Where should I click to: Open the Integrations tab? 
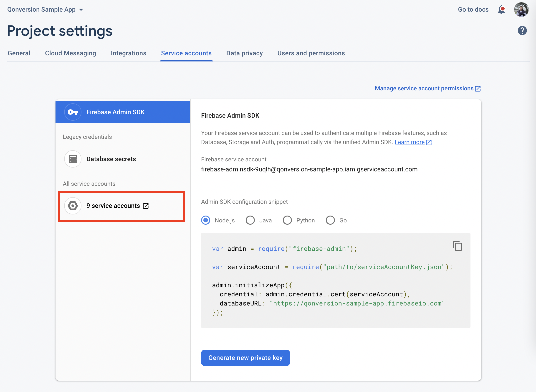[x=128, y=53]
